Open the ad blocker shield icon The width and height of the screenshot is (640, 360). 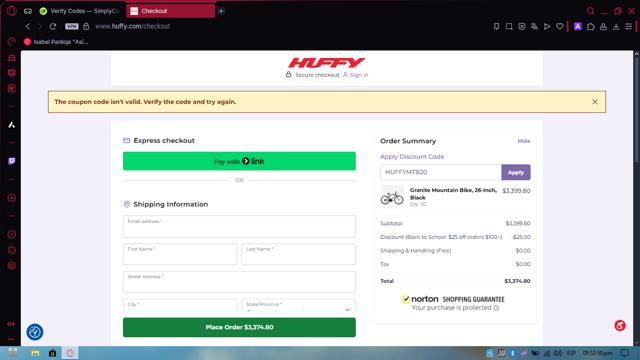[x=522, y=27]
